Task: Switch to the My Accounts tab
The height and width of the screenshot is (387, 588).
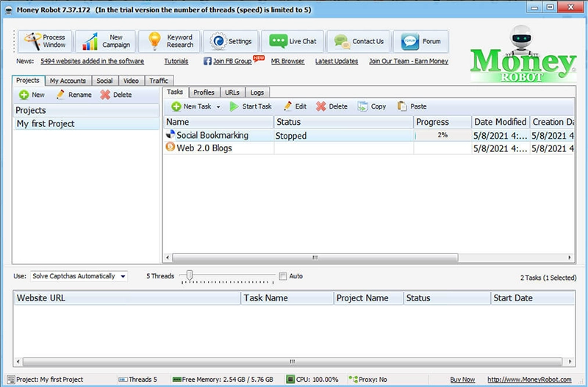Action: click(68, 81)
